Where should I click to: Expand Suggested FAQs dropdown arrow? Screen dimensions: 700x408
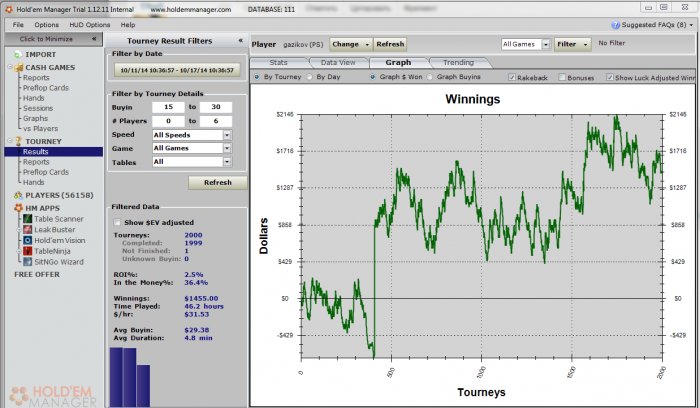point(692,25)
